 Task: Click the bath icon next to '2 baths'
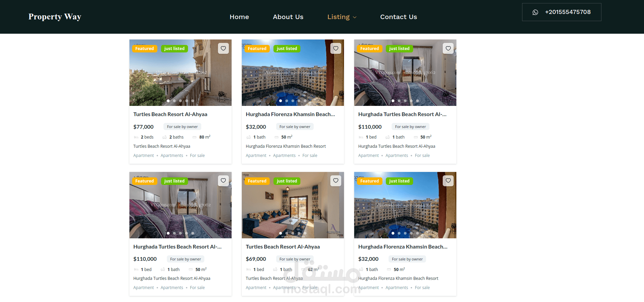coord(164,137)
